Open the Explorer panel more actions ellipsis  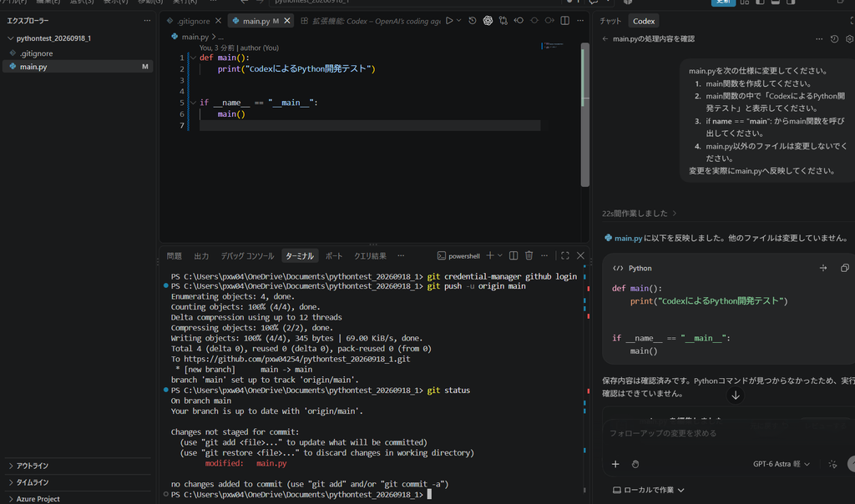click(147, 21)
